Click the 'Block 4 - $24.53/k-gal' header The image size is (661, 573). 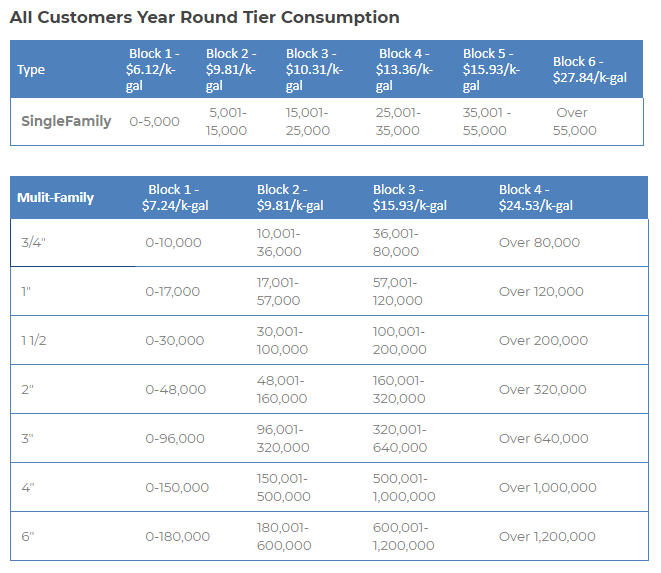point(535,198)
